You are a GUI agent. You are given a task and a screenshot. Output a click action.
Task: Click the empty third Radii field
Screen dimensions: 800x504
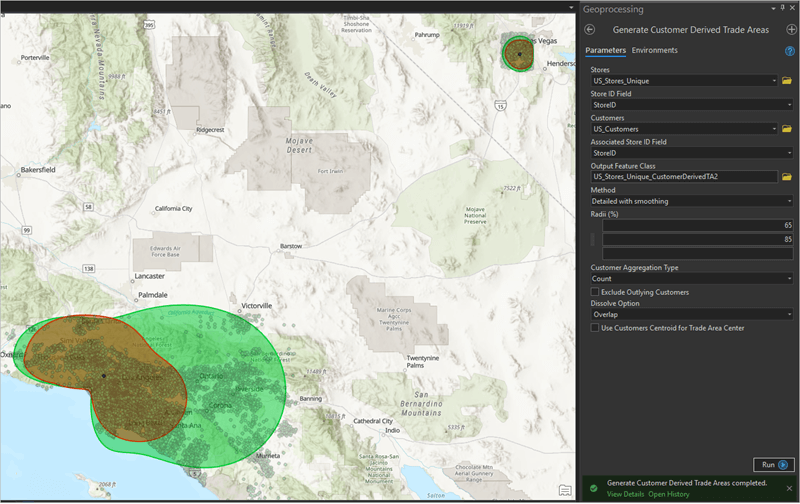click(x=697, y=254)
